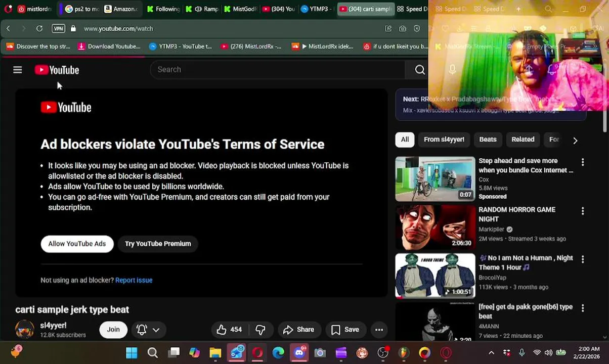Like the video with thumbs up
609x364 pixels.
229,330
